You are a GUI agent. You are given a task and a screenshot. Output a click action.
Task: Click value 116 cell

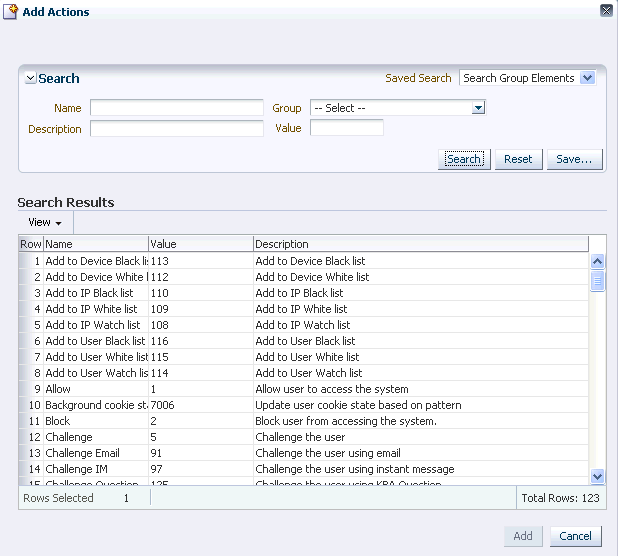[201, 341]
